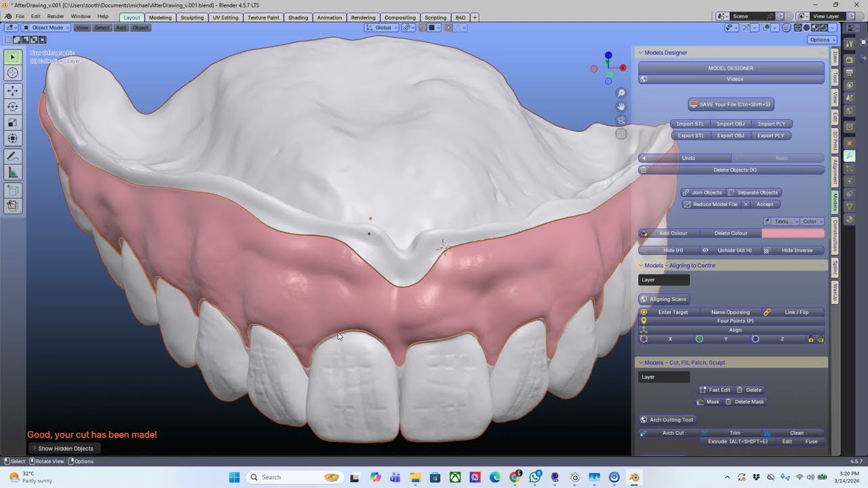
Task: Pick the Rotate tool
Action: pos(13,106)
